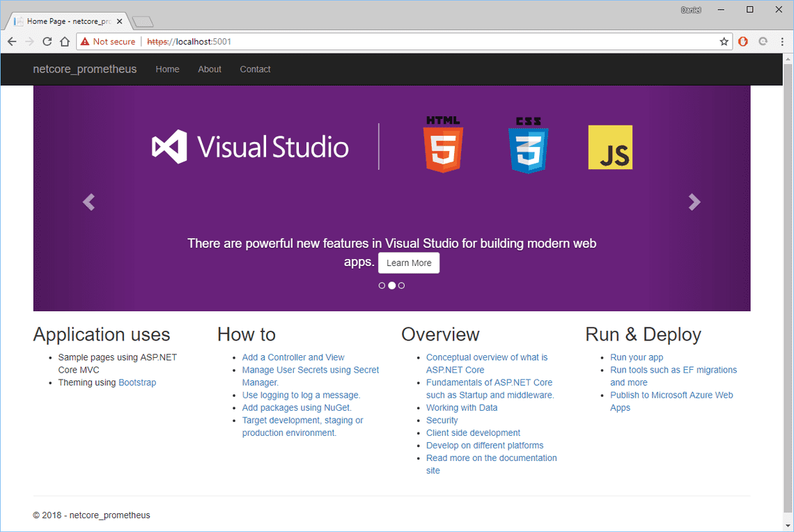This screenshot has height=532, width=794.
Task: Reload the page with the refresh icon
Action: [x=47, y=41]
